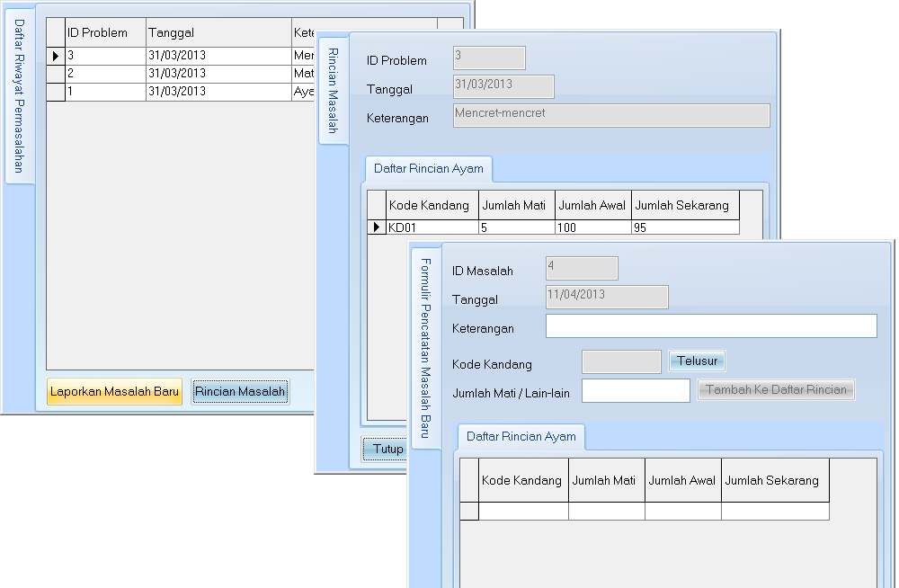
Task: Click ID Problem cell with value 3
Action: coord(105,56)
